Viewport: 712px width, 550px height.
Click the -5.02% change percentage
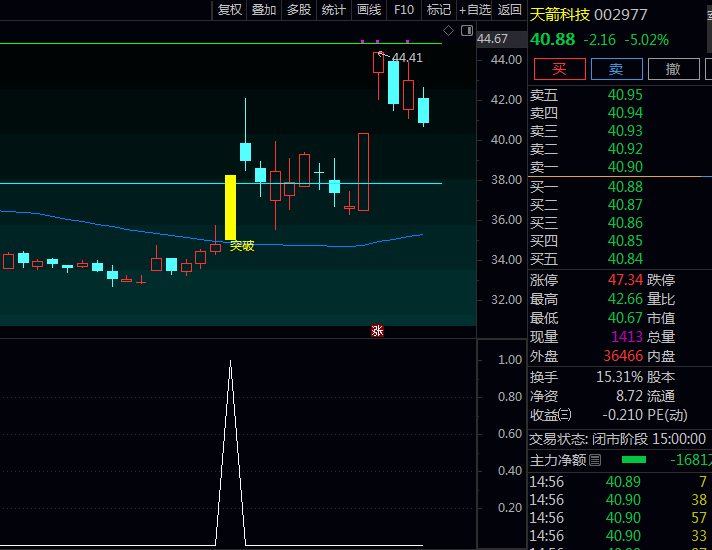tap(647, 40)
